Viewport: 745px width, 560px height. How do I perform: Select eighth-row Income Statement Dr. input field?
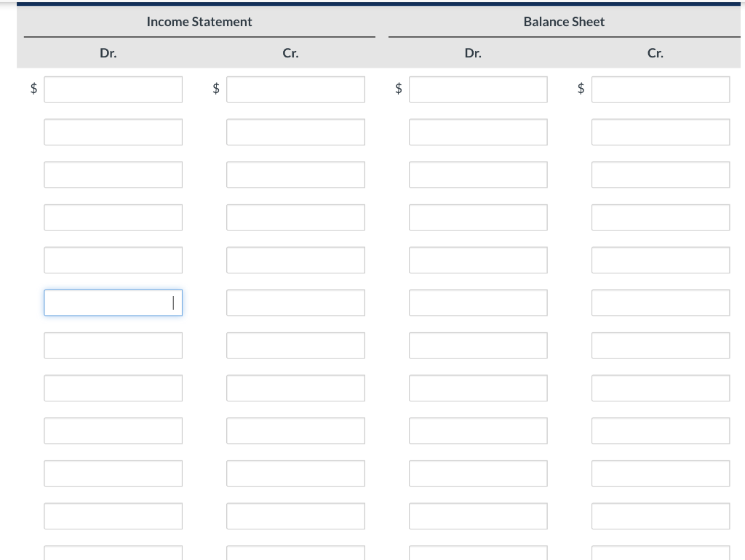coord(113,388)
